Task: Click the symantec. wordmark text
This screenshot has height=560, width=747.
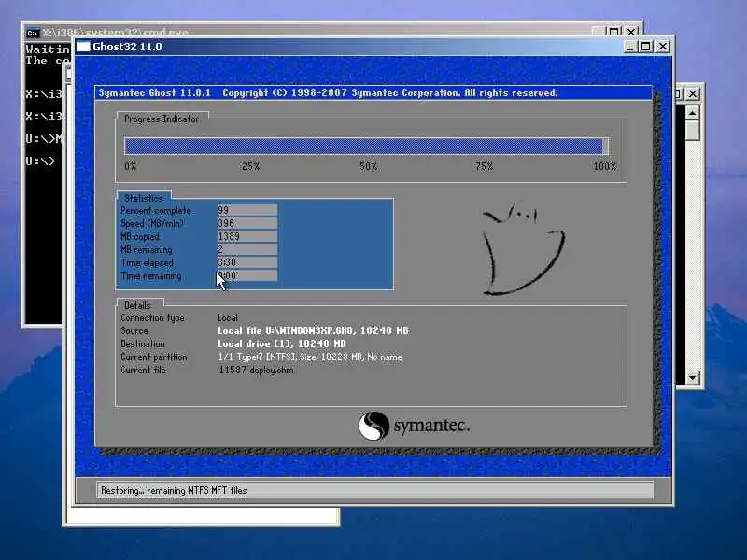Action: 431,426
